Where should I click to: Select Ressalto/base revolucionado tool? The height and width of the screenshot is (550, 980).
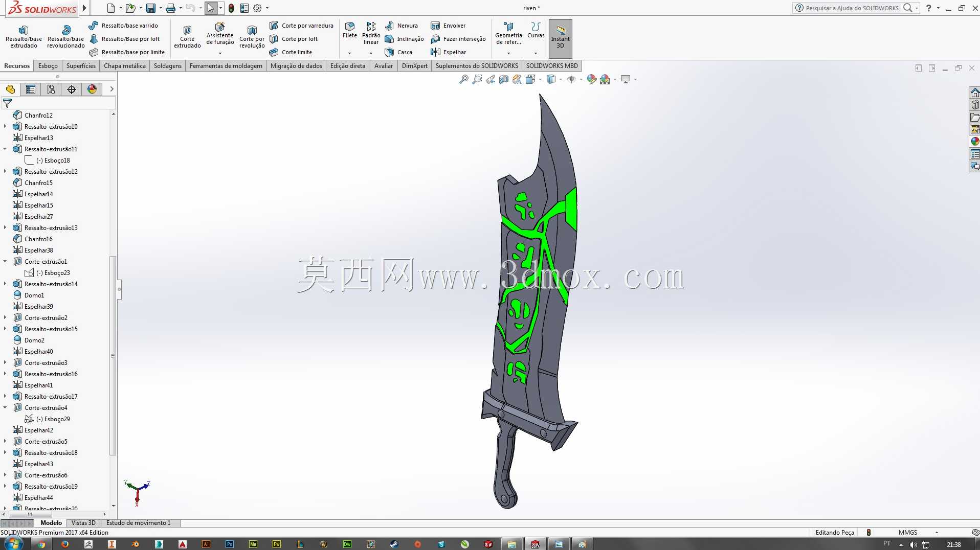click(65, 37)
